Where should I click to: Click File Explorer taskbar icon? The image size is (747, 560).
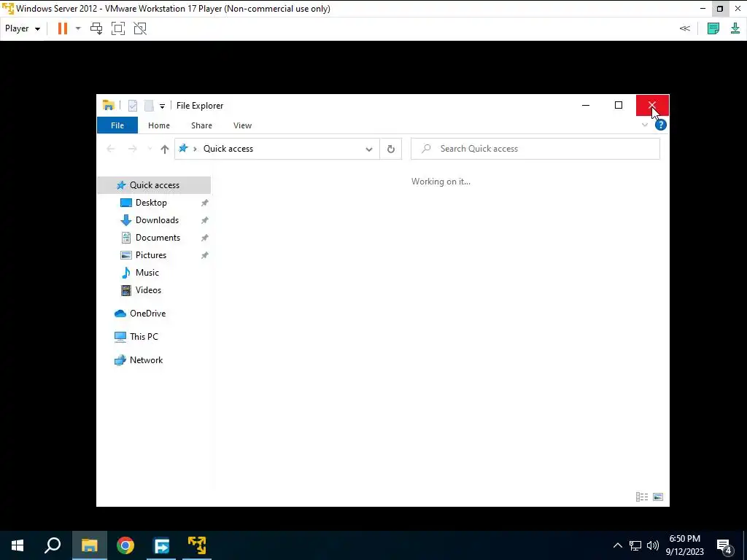(x=90, y=545)
